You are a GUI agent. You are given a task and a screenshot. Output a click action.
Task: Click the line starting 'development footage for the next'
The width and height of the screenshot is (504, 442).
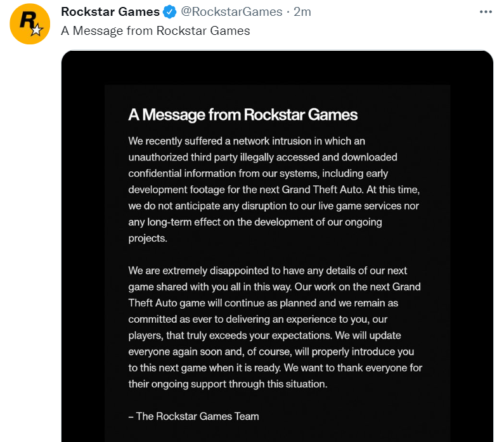274,190
